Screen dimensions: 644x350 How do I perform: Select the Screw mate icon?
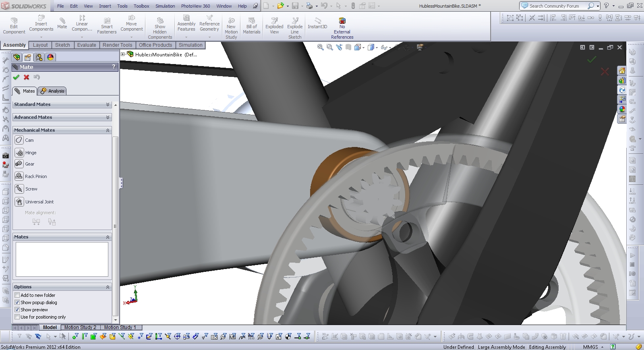point(19,189)
